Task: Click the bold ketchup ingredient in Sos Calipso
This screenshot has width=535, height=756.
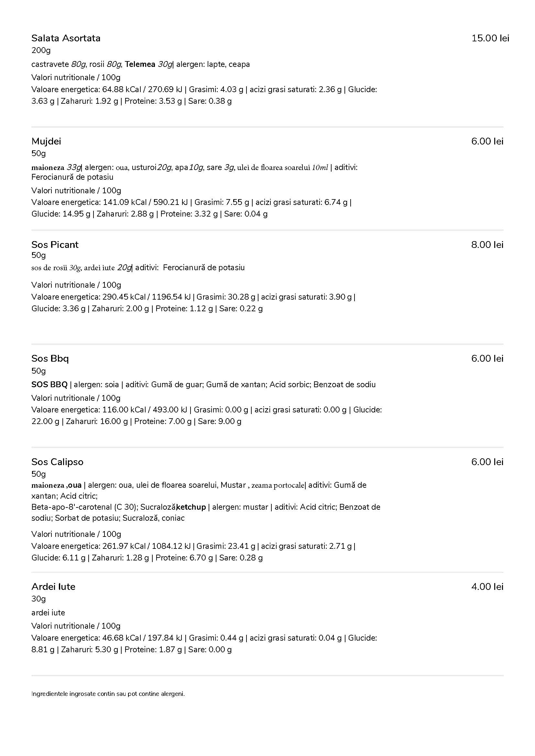Action: coord(191,507)
